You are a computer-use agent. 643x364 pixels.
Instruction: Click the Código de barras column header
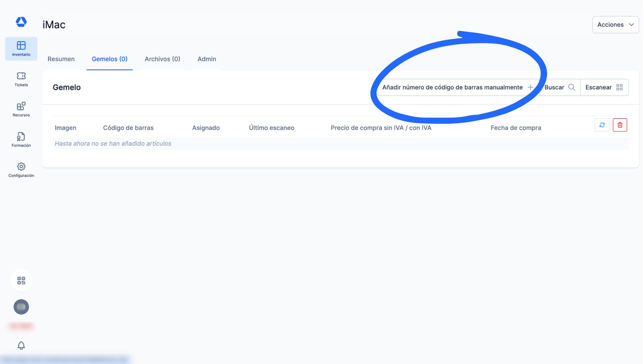pyautogui.click(x=128, y=128)
